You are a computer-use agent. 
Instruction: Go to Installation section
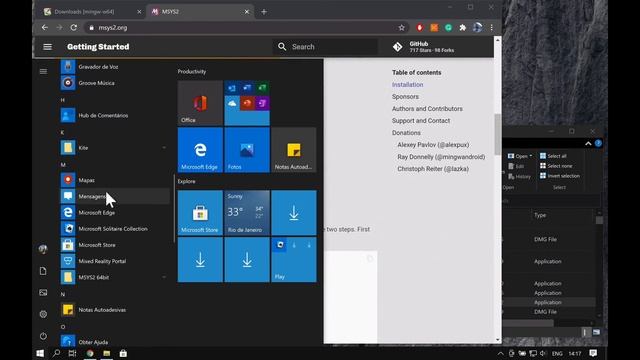[x=407, y=84]
